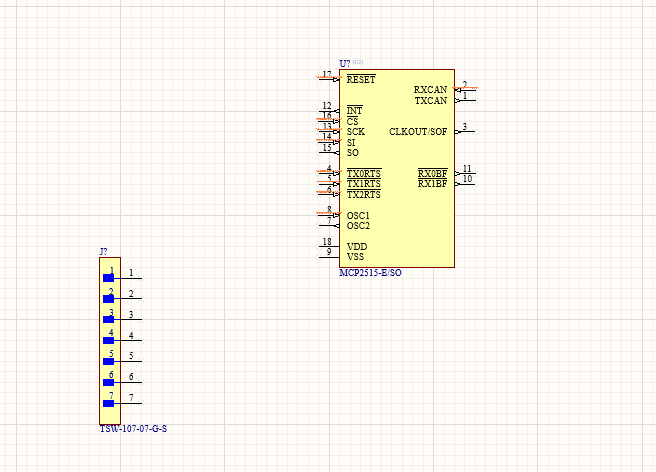Click the CLKOUT/SOF pin name
The image size is (656, 472).
(418, 131)
